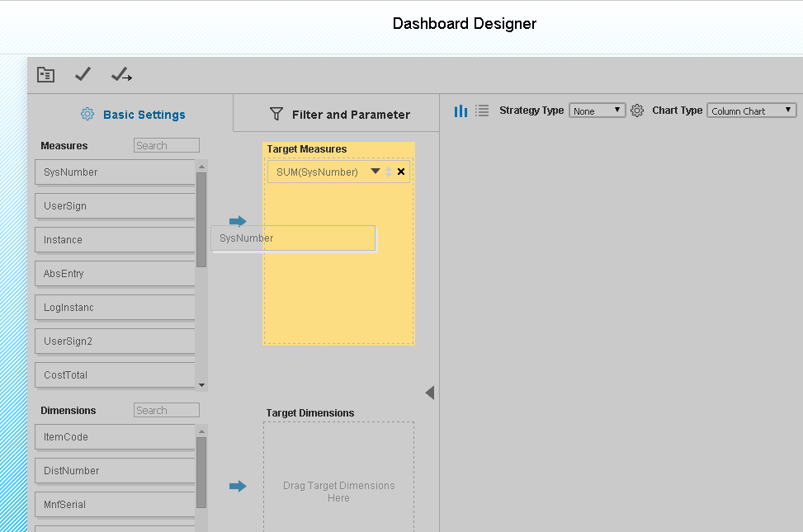Click the Measures search field
Viewport: 803px width, 532px height.
(x=166, y=145)
